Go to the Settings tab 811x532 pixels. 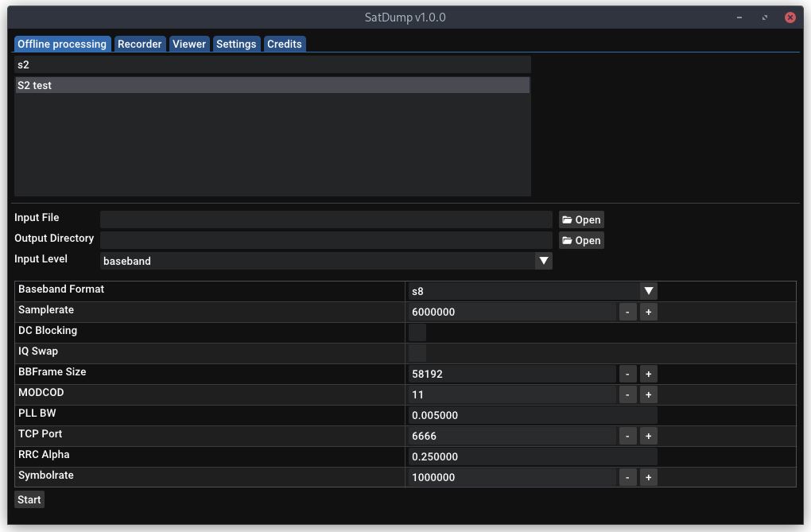pyautogui.click(x=236, y=44)
